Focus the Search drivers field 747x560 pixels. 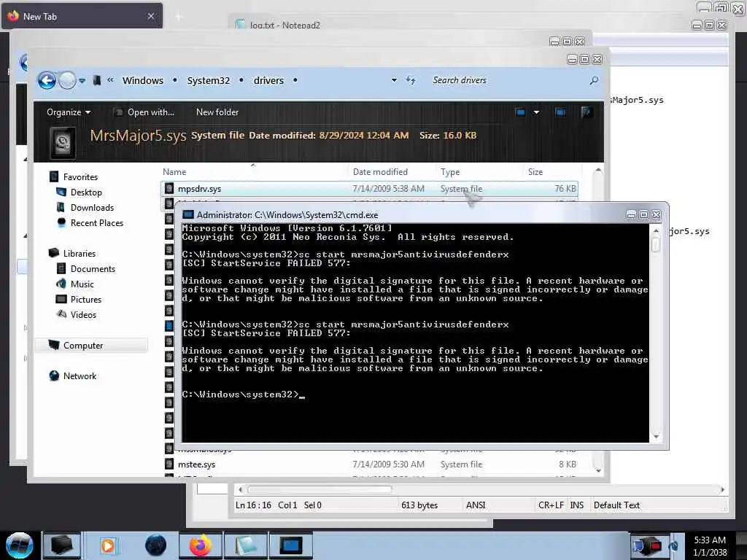[508, 80]
